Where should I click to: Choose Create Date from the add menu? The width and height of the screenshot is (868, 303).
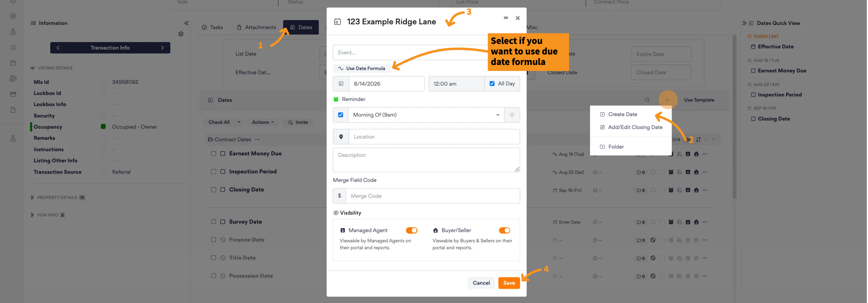(x=623, y=115)
